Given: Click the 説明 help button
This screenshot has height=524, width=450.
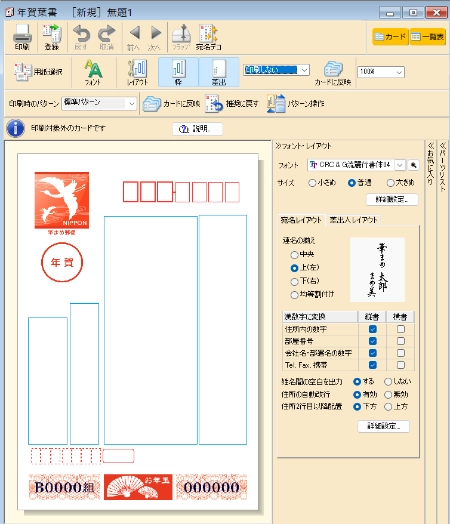Looking at the screenshot, I should coord(197,129).
